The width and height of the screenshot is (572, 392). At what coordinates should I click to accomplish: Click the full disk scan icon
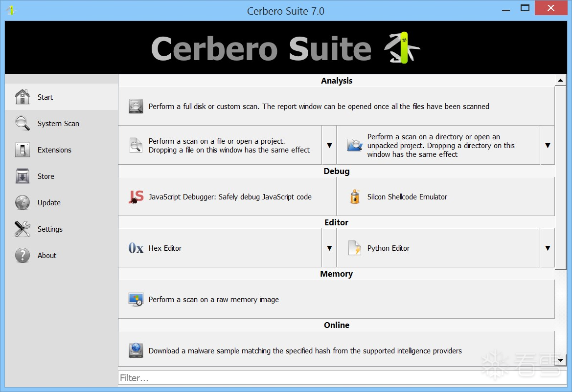136,107
